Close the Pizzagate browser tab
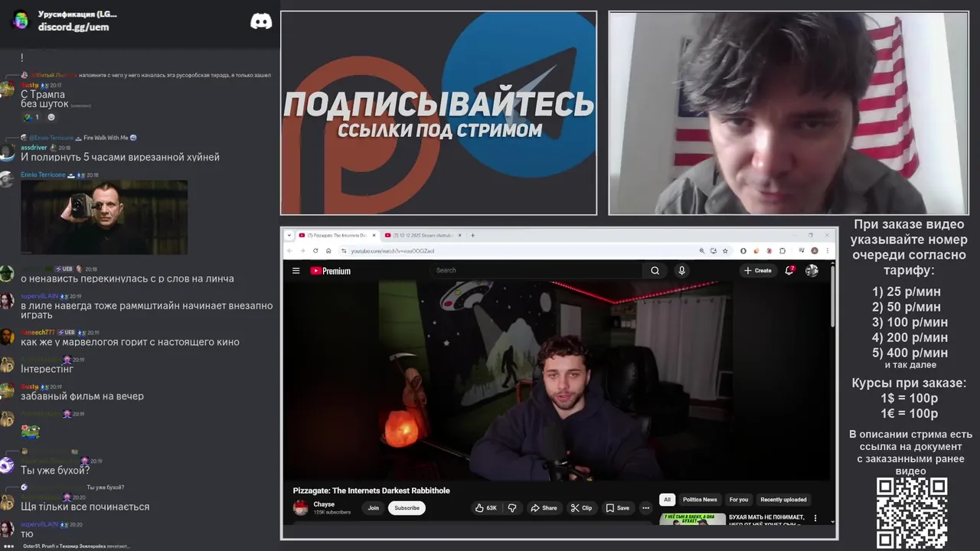The image size is (980, 551). [374, 235]
